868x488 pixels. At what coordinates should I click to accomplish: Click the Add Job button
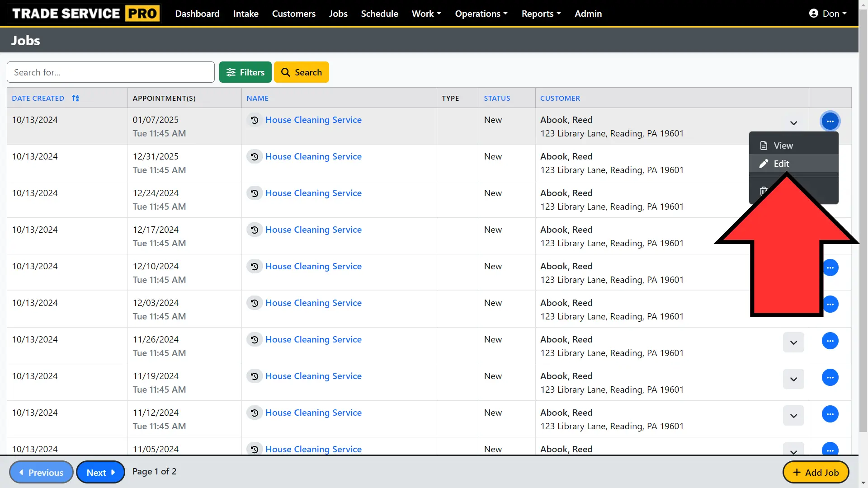(x=816, y=473)
